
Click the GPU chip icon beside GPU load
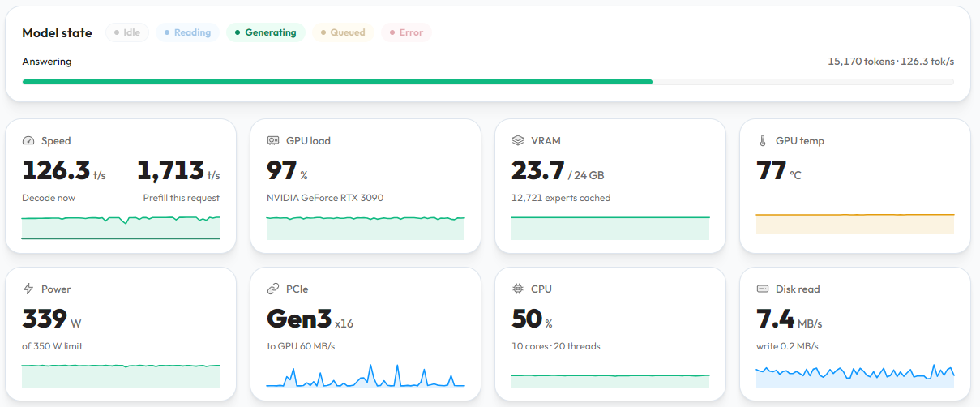click(273, 140)
